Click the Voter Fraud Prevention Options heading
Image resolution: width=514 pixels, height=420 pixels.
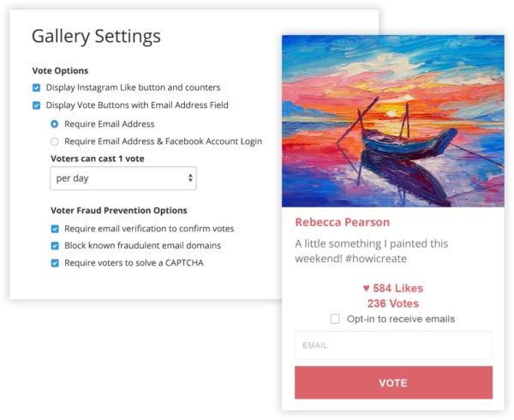pyautogui.click(x=118, y=210)
